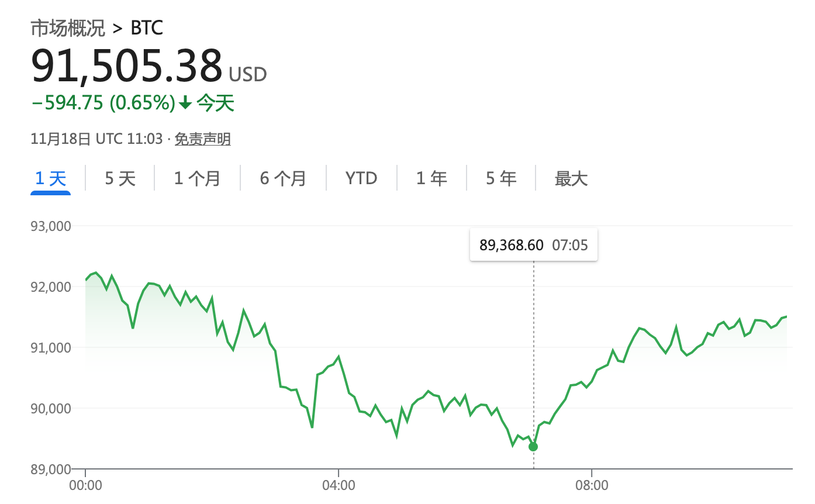Click the 91,505.38 price heading
Screen dimensions: 815x504
tap(127, 66)
